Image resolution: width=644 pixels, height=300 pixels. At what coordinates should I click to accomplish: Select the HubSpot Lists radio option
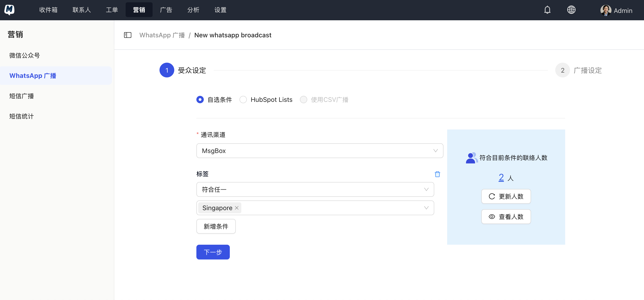point(243,100)
